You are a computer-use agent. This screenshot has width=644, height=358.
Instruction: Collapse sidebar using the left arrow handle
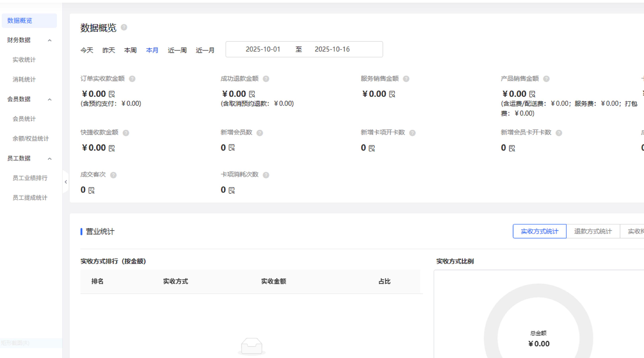(66, 182)
